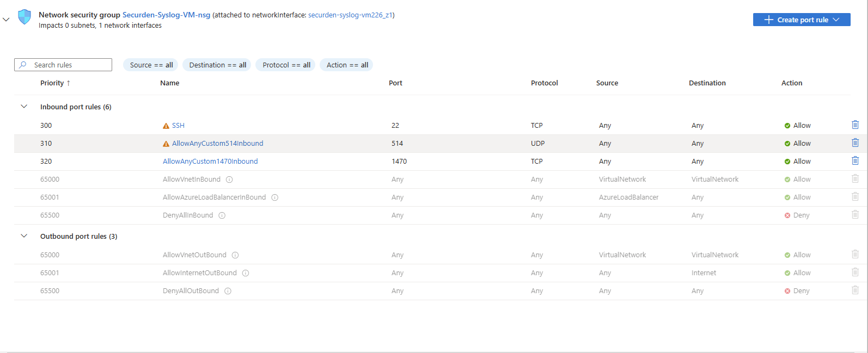This screenshot has width=868, height=353.
Task: Sort rules by Destination column header
Action: point(707,83)
